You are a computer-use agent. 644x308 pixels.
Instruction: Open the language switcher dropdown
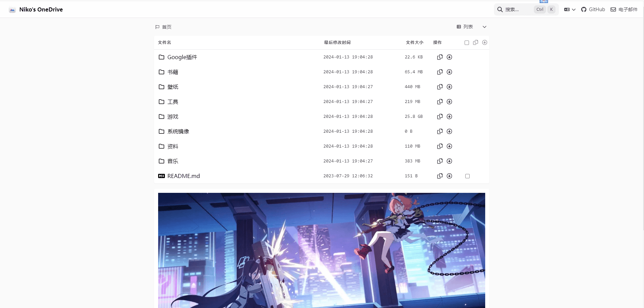click(570, 9)
